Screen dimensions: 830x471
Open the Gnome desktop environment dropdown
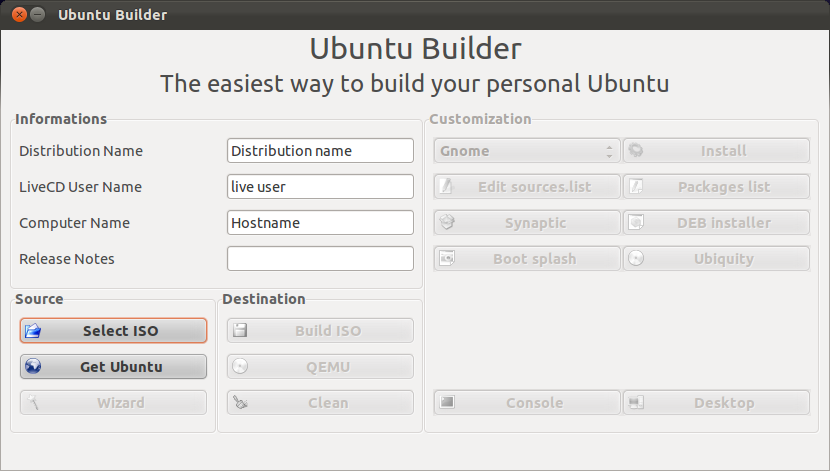(527, 151)
